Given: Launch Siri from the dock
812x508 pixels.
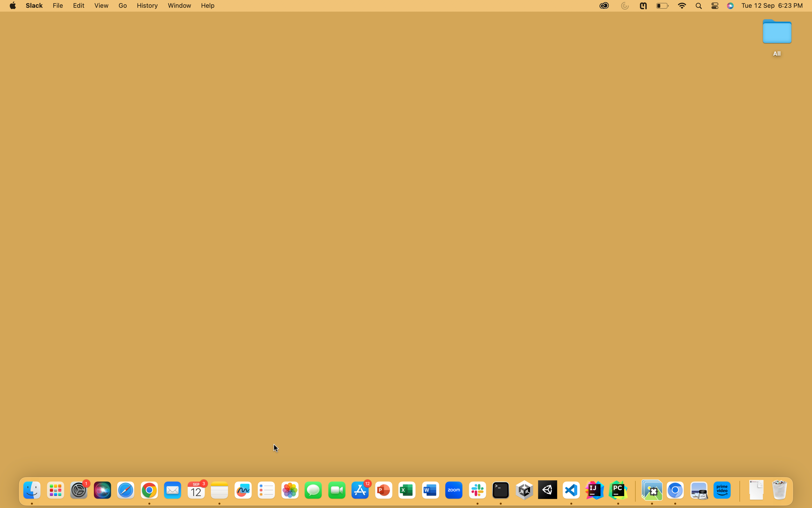Looking at the screenshot, I should (102, 491).
